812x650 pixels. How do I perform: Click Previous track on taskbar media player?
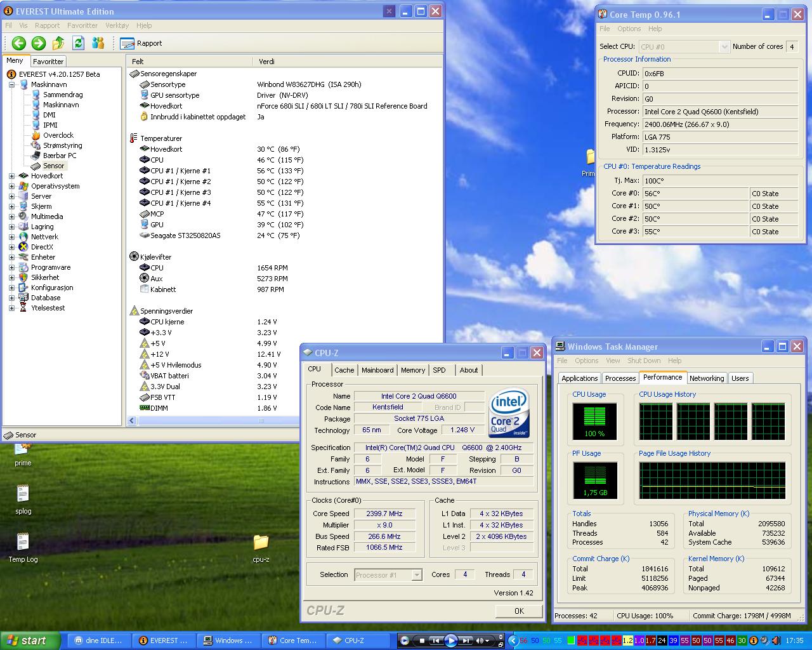pyautogui.click(x=436, y=640)
